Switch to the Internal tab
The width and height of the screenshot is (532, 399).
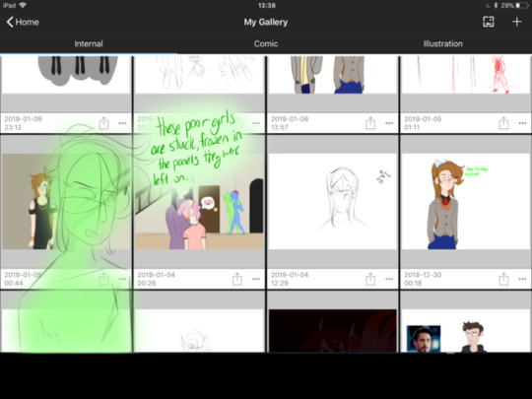[89, 43]
